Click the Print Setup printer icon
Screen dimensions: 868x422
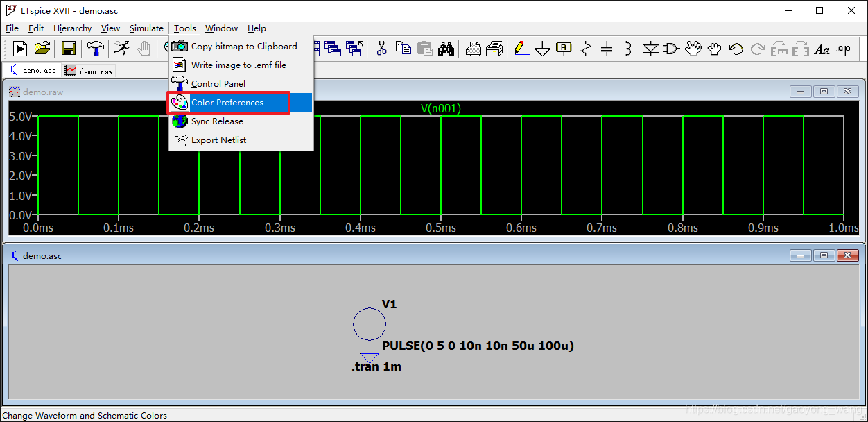(x=474, y=48)
